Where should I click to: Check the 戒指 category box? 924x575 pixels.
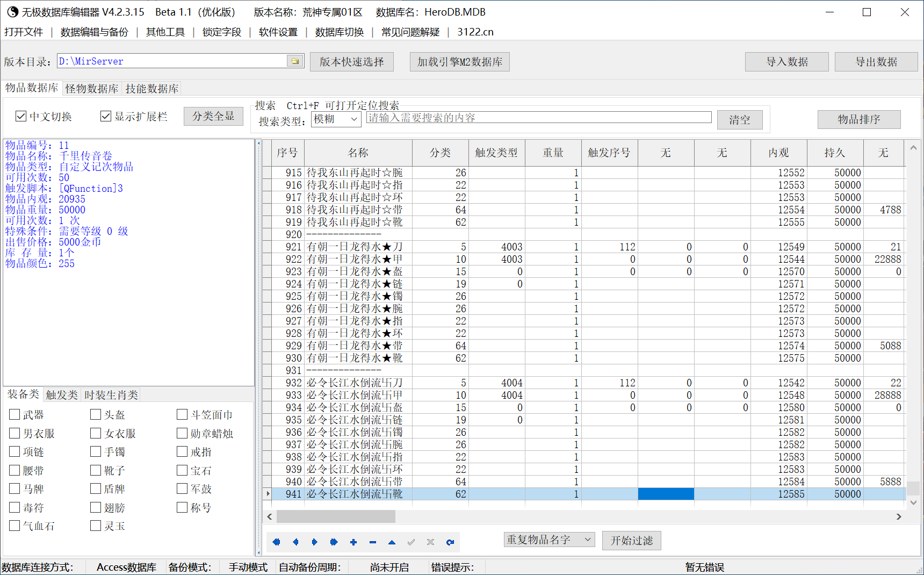tap(182, 451)
